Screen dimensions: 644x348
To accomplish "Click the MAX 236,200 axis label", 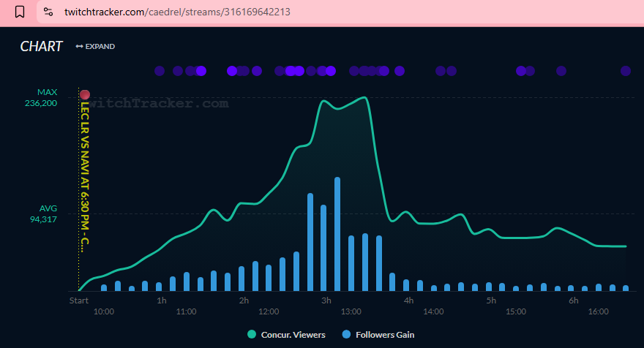I will pyautogui.click(x=41, y=98).
